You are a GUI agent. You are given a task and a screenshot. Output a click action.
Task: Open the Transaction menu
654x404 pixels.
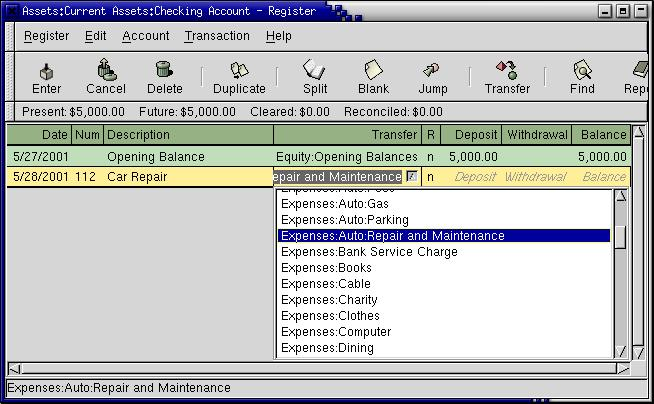(x=217, y=36)
